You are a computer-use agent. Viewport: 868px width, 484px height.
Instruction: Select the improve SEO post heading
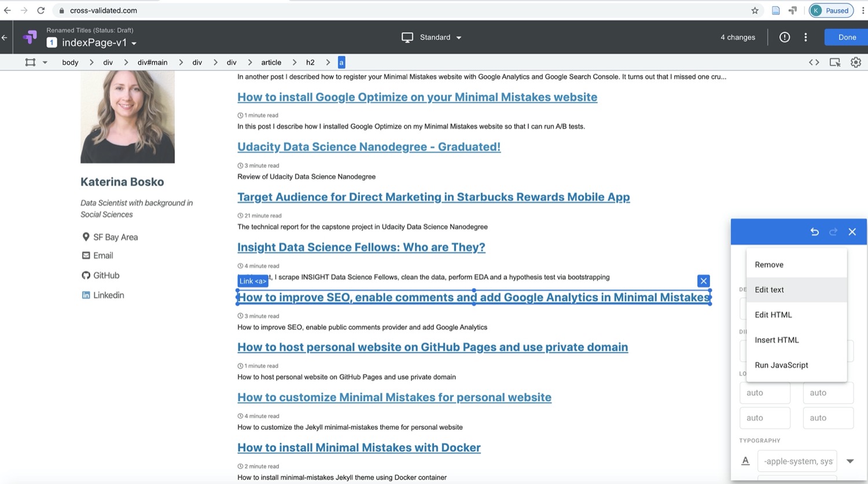474,298
